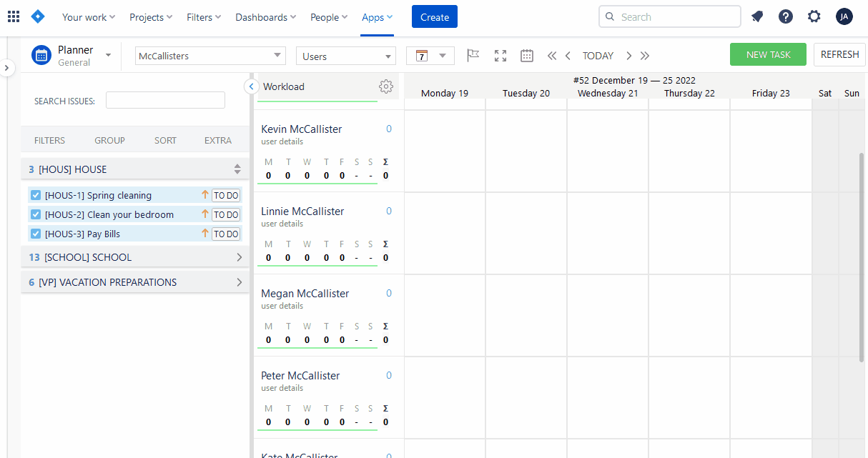The width and height of the screenshot is (868, 458).
Task: Switch to the EXTRA tab
Action: click(218, 141)
